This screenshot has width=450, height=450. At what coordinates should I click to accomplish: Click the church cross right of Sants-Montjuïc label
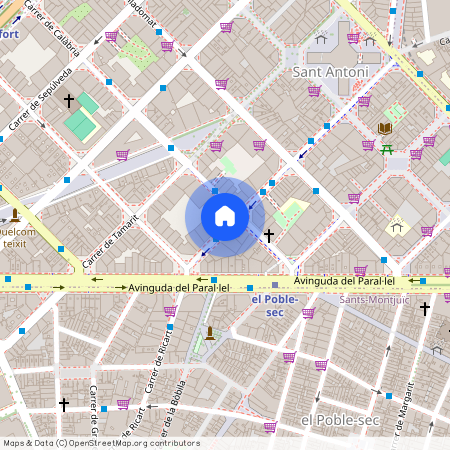pyautogui.click(x=425, y=309)
